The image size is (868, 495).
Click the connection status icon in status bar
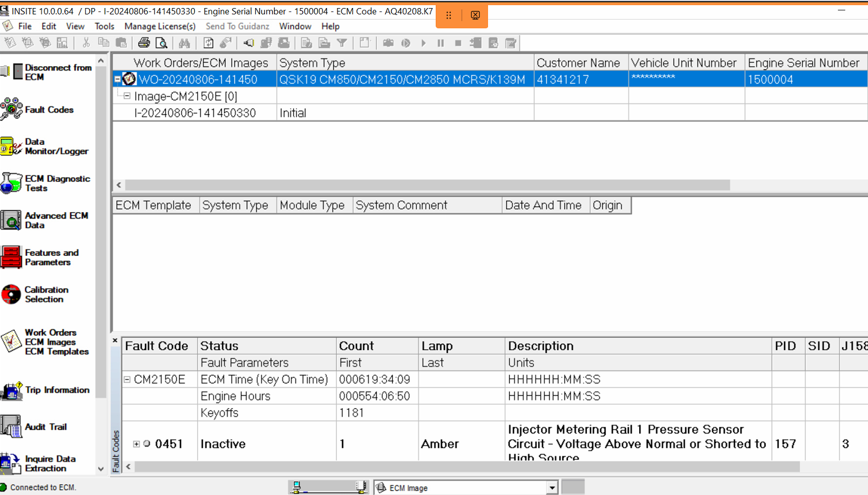point(4,487)
